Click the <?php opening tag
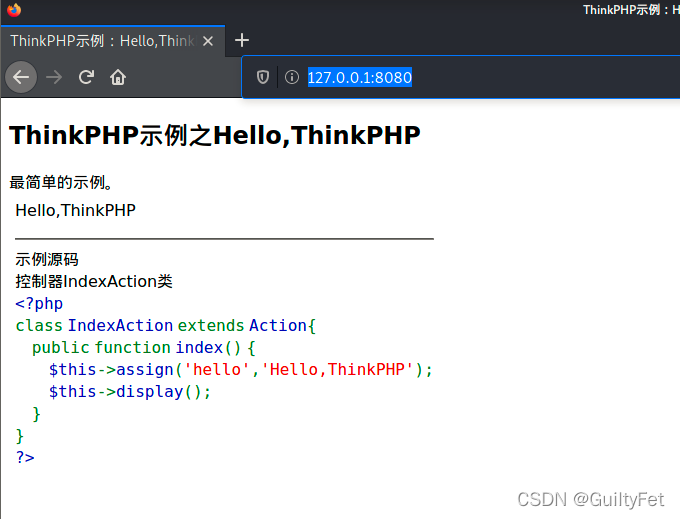 point(39,304)
